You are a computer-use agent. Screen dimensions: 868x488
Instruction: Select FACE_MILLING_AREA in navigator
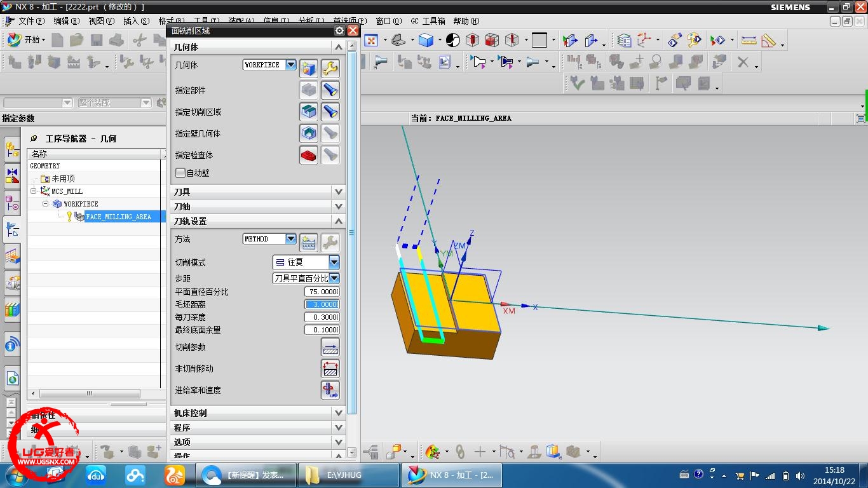click(x=118, y=217)
